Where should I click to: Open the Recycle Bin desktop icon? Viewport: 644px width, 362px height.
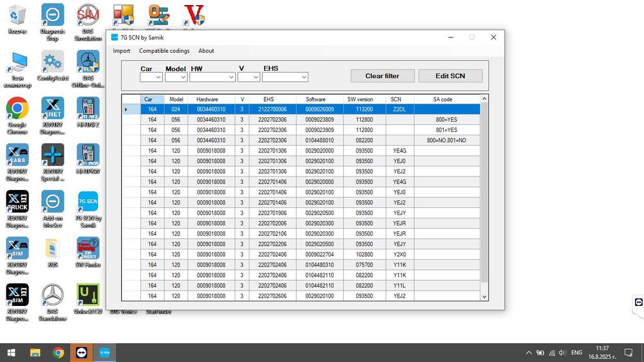pos(17,19)
